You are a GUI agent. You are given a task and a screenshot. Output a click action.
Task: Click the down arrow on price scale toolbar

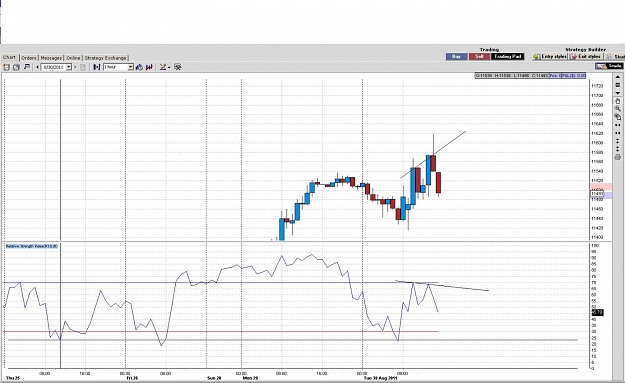click(x=618, y=93)
